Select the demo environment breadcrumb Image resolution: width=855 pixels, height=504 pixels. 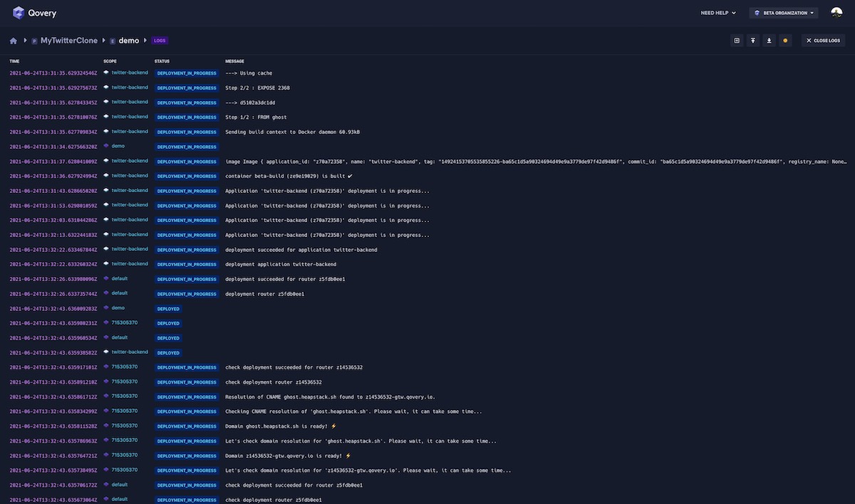tap(129, 41)
